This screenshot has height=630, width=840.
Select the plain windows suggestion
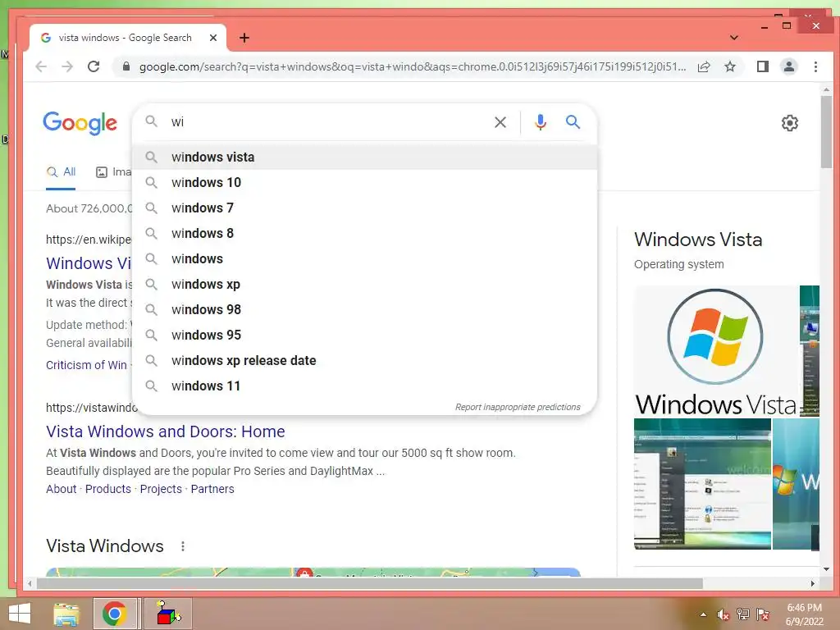coord(364,258)
